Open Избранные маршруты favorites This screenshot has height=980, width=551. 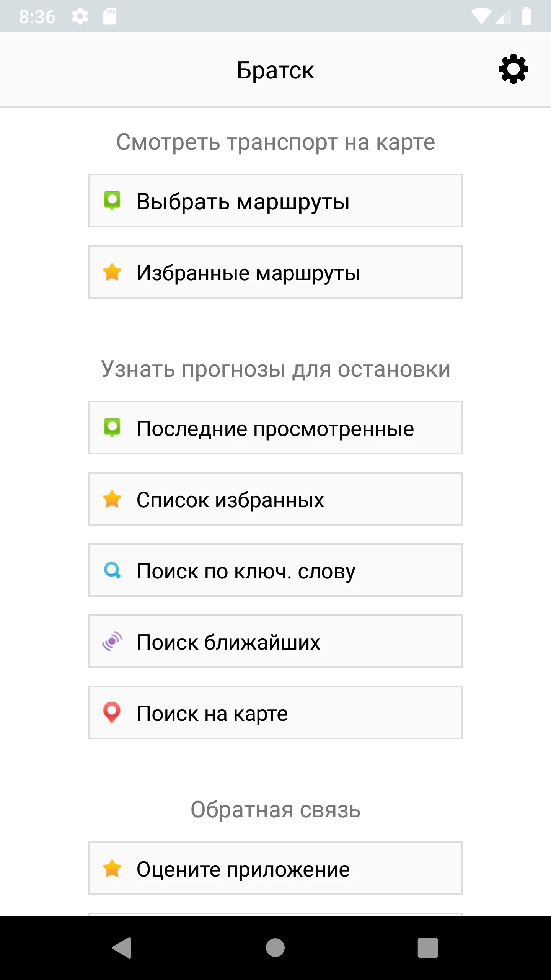tap(275, 272)
